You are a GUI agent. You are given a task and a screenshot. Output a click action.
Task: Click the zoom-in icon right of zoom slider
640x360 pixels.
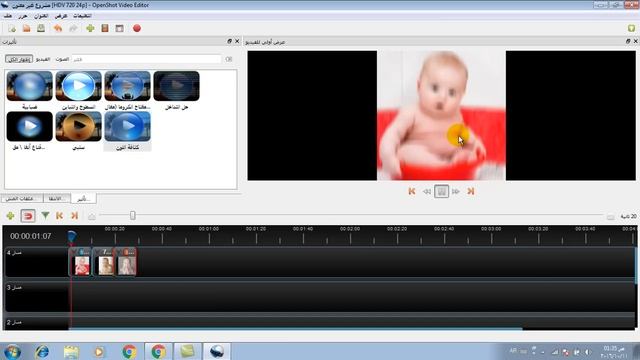click(x=610, y=216)
